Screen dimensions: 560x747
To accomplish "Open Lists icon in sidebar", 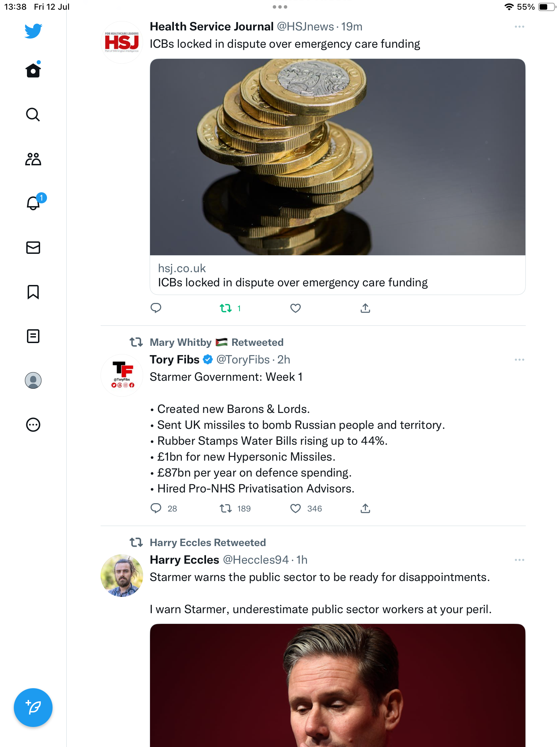I will coord(33,336).
